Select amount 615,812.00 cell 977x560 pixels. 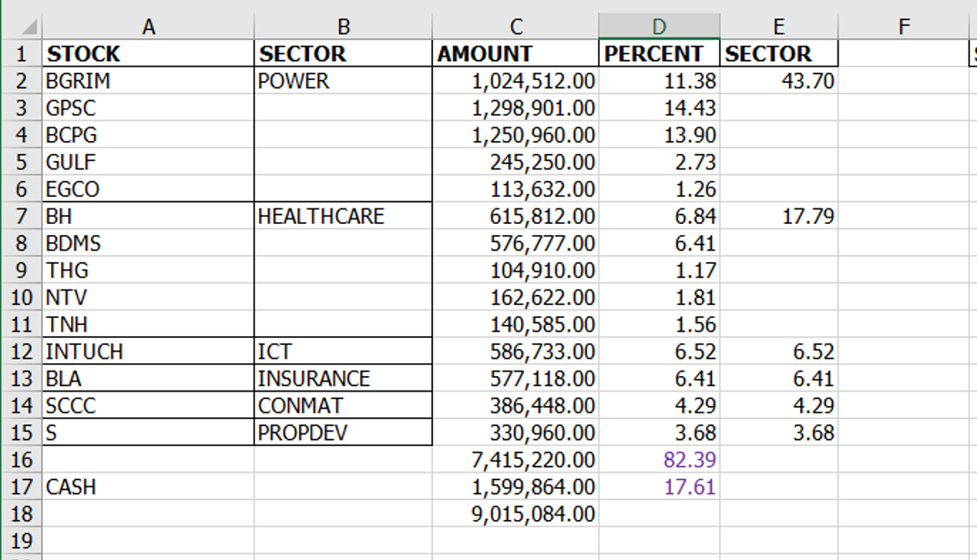[x=515, y=217]
